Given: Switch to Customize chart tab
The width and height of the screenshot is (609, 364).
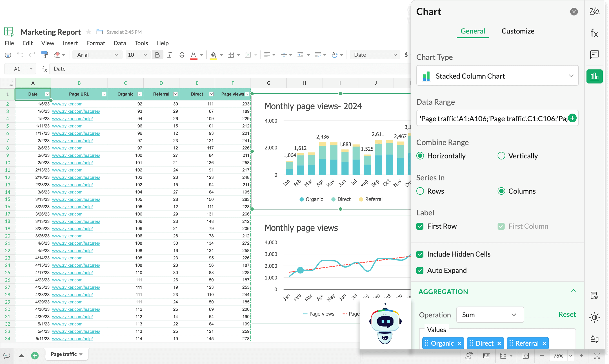Looking at the screenshot, I should [518, 31].
